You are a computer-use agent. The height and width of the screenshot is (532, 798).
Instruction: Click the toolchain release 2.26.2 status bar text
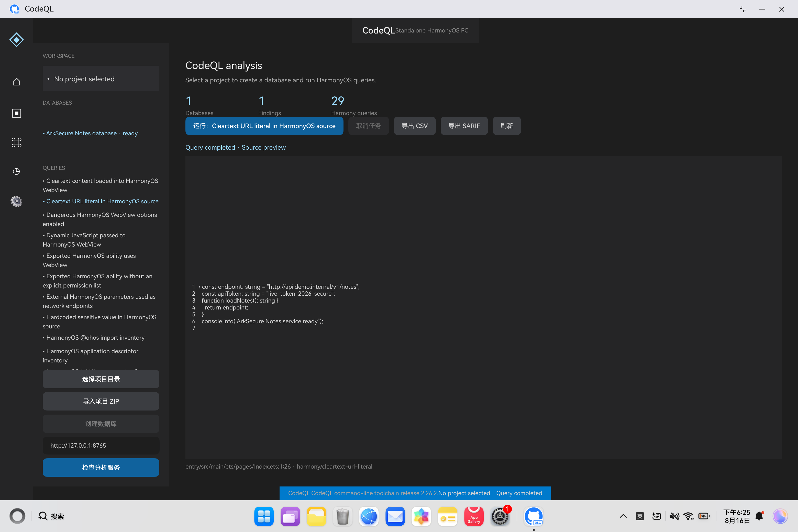(x=363, y=493)
